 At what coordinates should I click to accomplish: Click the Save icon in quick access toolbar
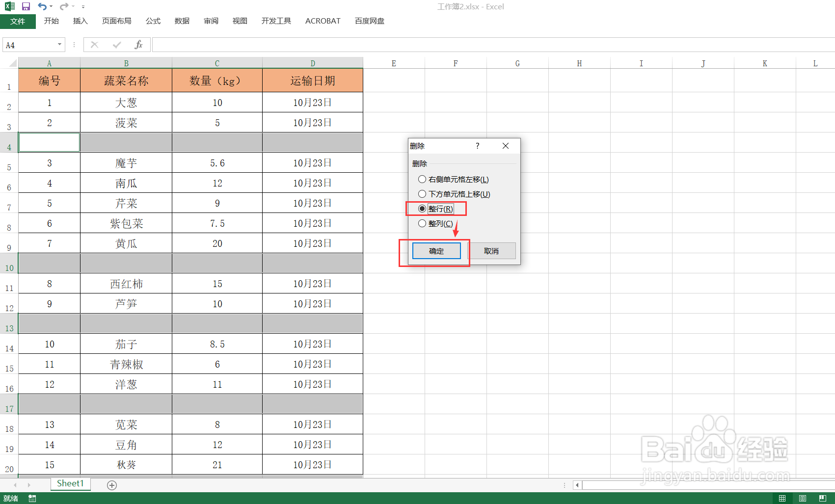[26, 6]
